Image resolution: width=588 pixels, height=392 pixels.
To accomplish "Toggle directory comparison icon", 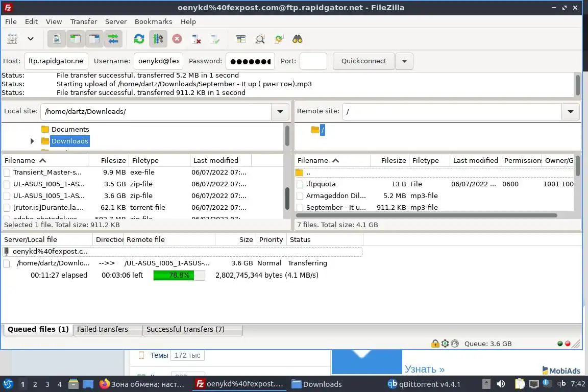I will (260, 39).
